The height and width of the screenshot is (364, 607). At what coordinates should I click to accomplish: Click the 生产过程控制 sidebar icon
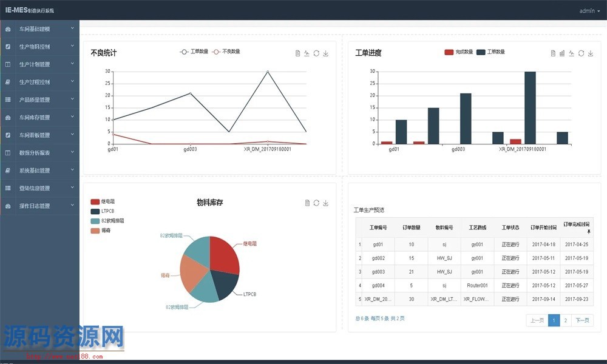8,82
